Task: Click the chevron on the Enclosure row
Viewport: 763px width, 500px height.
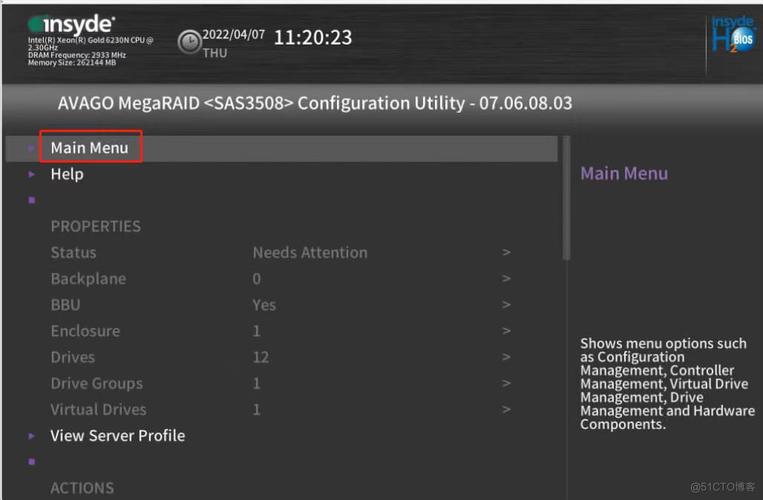Action: (x=506, y=331)
